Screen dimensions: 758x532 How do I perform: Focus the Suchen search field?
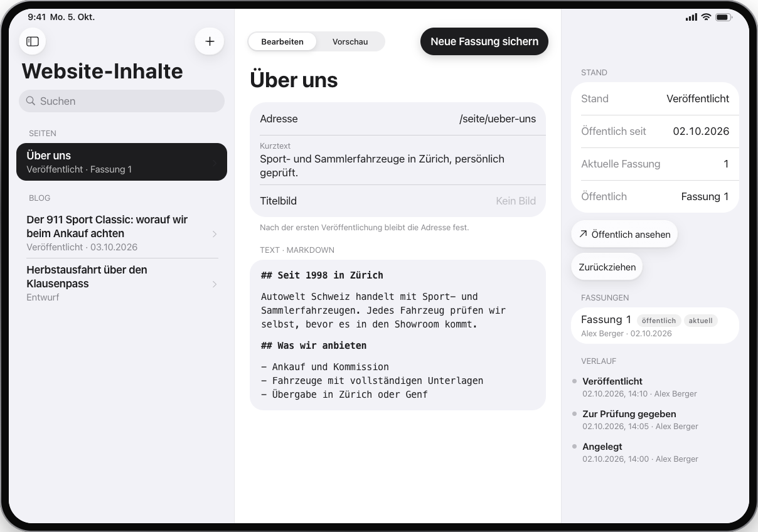(122, 101)
